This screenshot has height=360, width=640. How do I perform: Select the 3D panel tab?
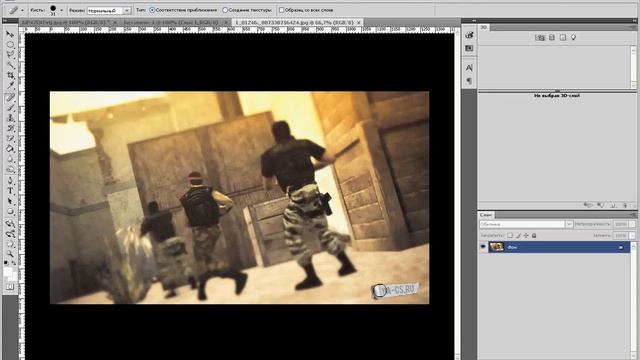484,27
